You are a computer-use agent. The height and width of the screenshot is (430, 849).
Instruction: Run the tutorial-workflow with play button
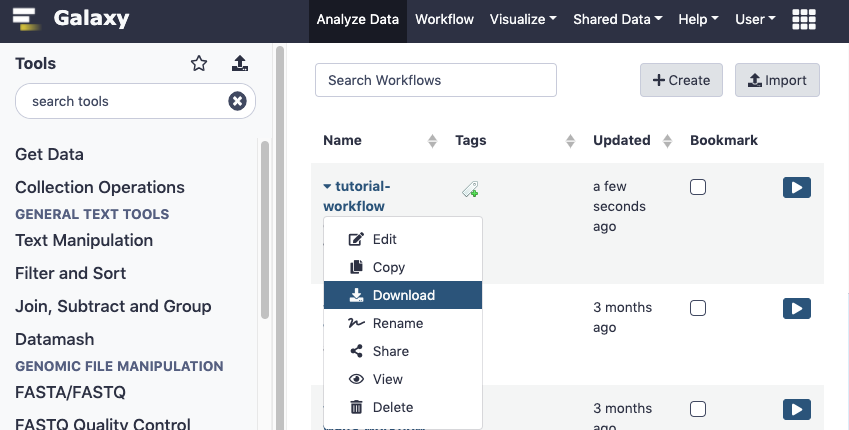point(796,187)
